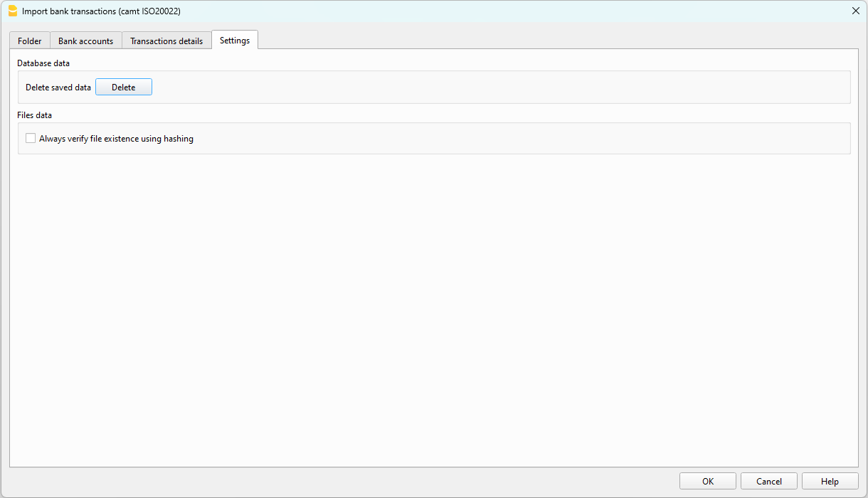This screenshot has height=498, width=868.
Task: Delete the saved database data
Action: [123, 86]
